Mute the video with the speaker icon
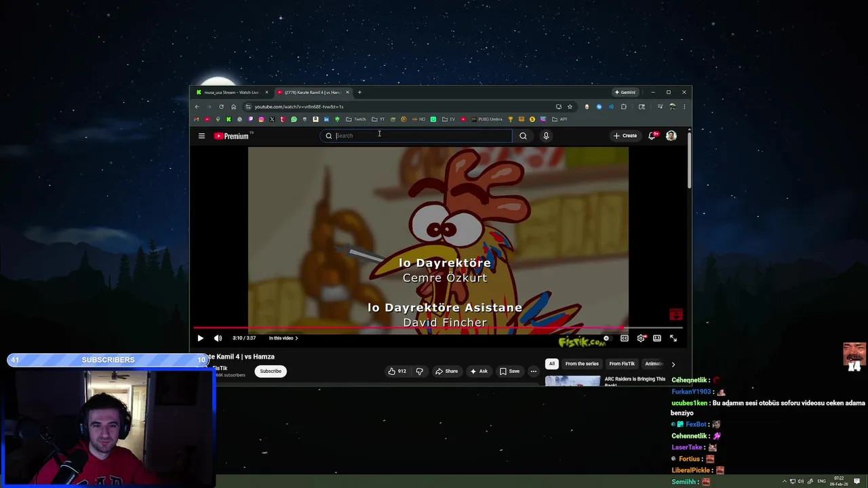Image resolution: width=868 pixels, height=488 pixels. [x=218, y=338]
